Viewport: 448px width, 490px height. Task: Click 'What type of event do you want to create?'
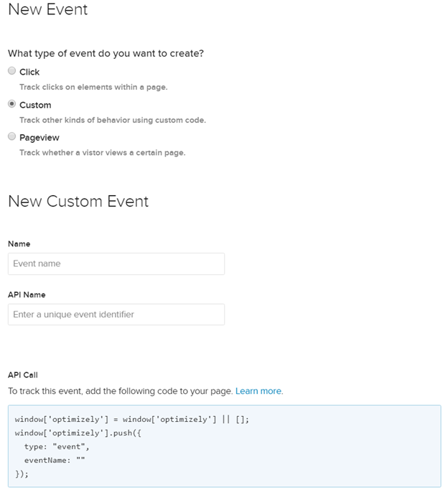pyautogui.click(x=106, y=53)
